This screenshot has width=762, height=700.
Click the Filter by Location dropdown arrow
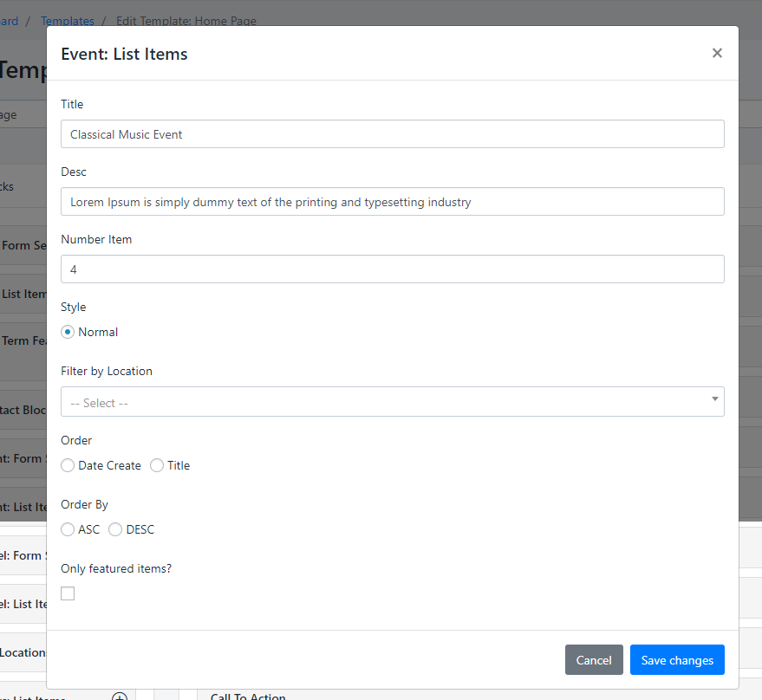click(x=714, y=399)
